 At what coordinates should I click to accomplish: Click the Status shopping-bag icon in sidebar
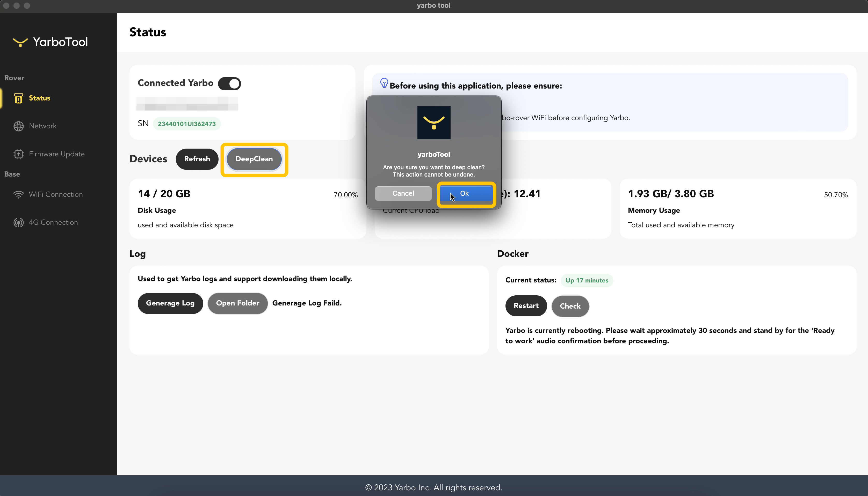18,98
